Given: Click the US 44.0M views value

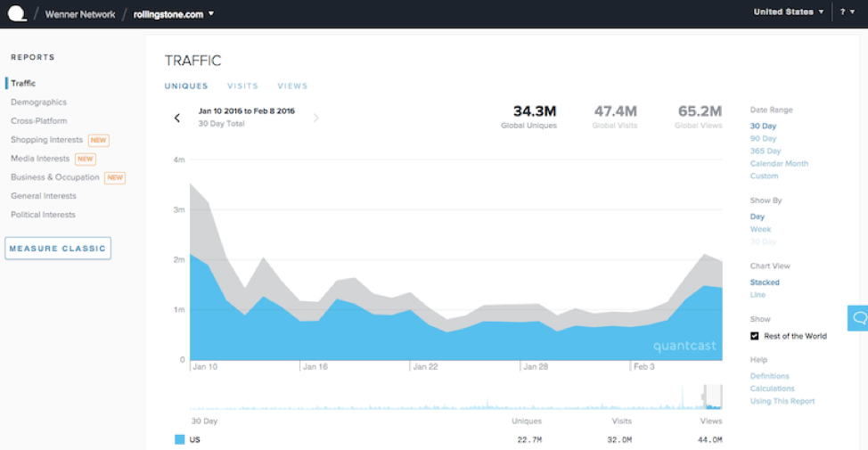Looking at the screenshot, I should click(x=709, y=439).
